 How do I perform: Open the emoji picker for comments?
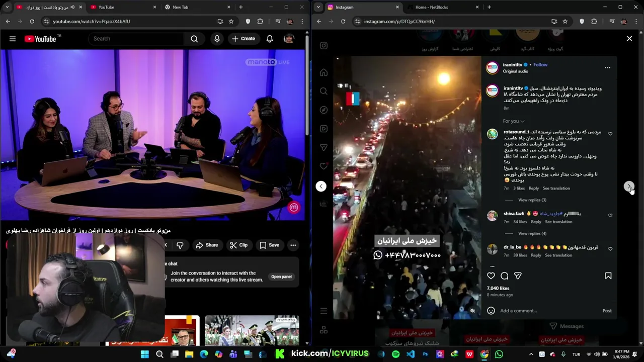tap(491, 311)
